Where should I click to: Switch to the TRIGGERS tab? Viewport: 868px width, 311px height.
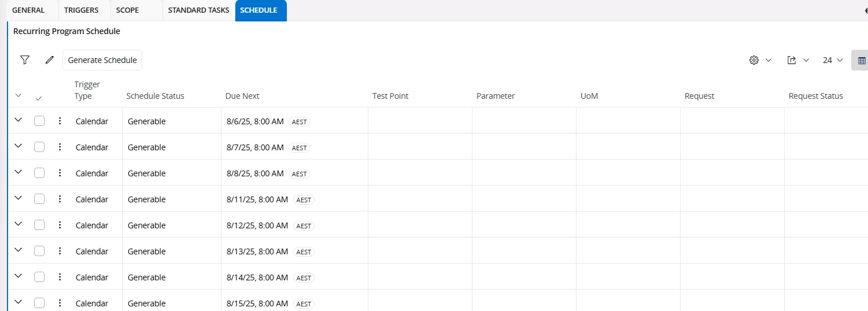[81, 10]
